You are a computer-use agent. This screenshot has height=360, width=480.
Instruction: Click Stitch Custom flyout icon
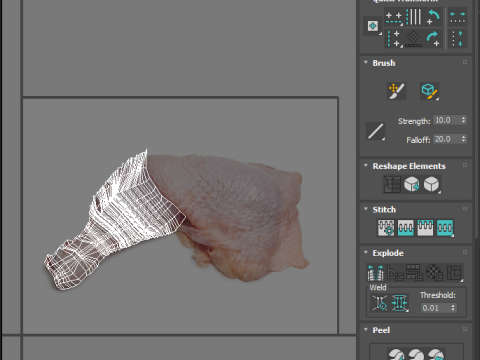pos(445,228)
